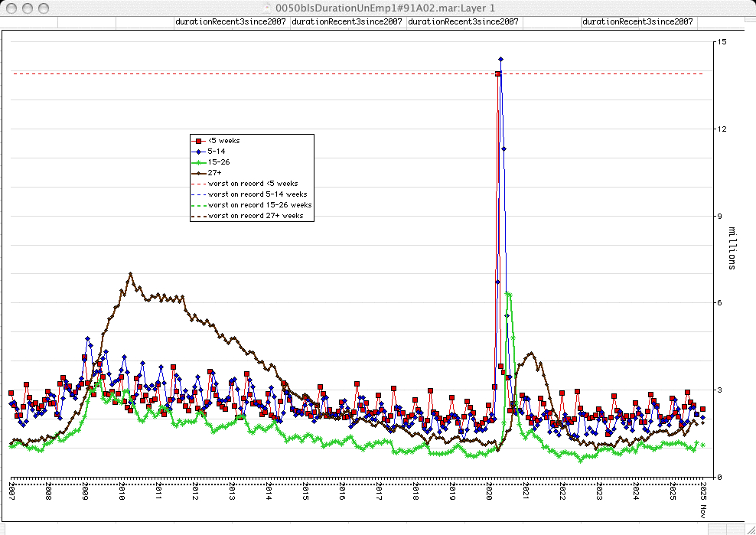
Task: Select the leftmost durationRecent3since2007 column header
Action: pos(230,22)
